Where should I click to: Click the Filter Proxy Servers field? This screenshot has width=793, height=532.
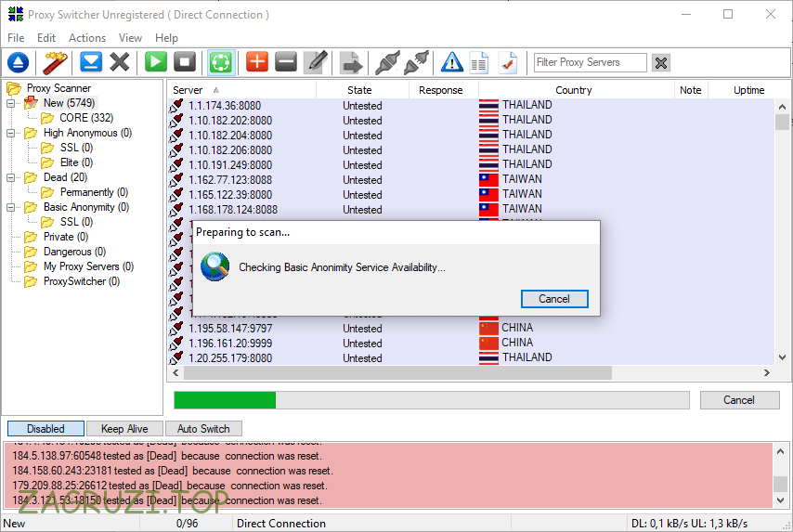pos(590,62)
